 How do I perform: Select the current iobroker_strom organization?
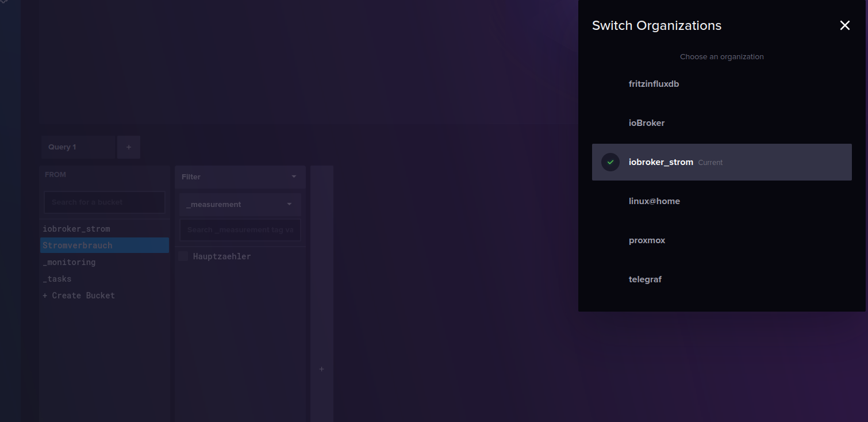721,162
